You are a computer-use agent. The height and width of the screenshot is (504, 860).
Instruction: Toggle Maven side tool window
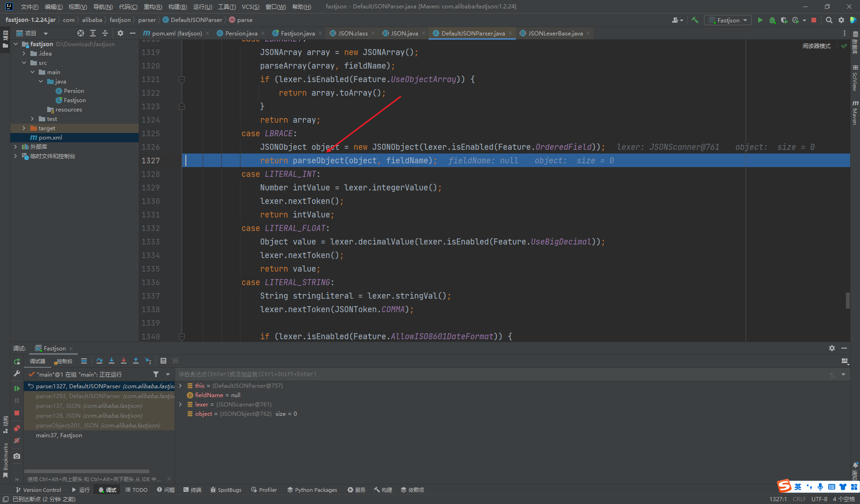tap(855, 112)
